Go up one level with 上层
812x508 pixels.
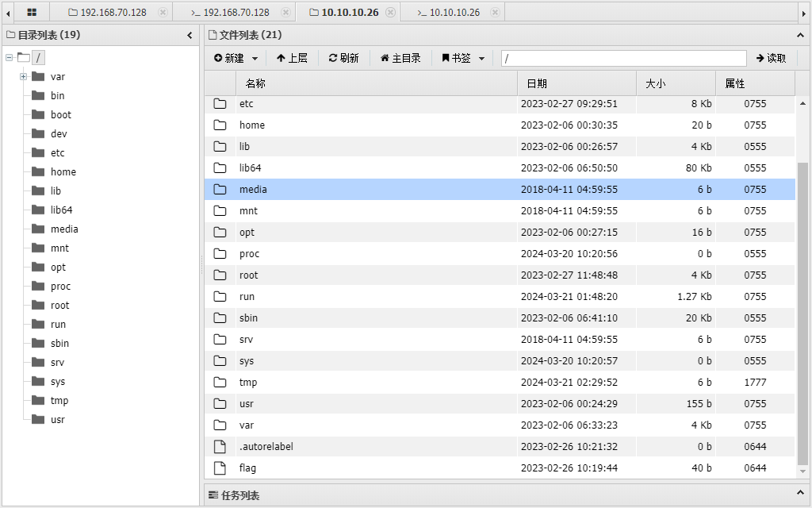[x=292, y=58]
